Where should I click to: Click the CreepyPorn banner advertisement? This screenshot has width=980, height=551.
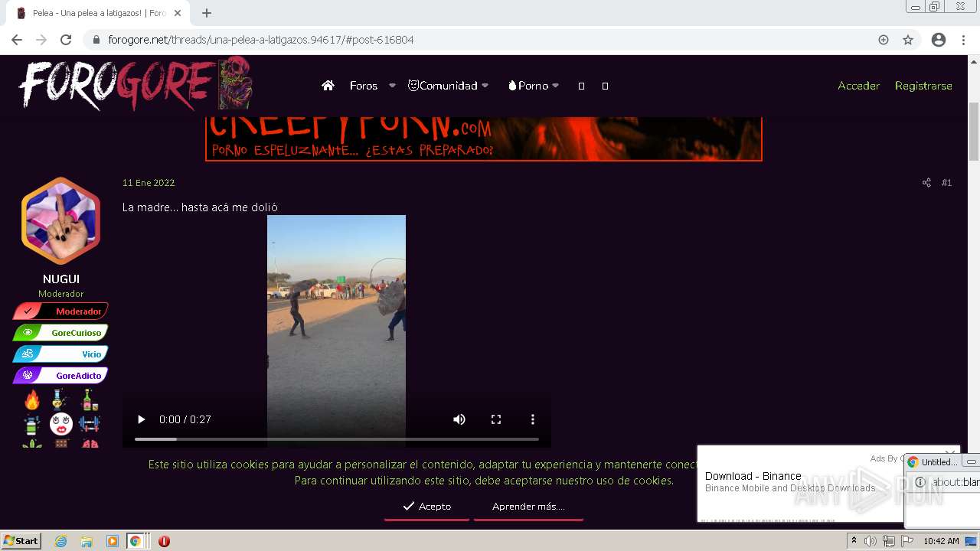(x=484, y=139)
